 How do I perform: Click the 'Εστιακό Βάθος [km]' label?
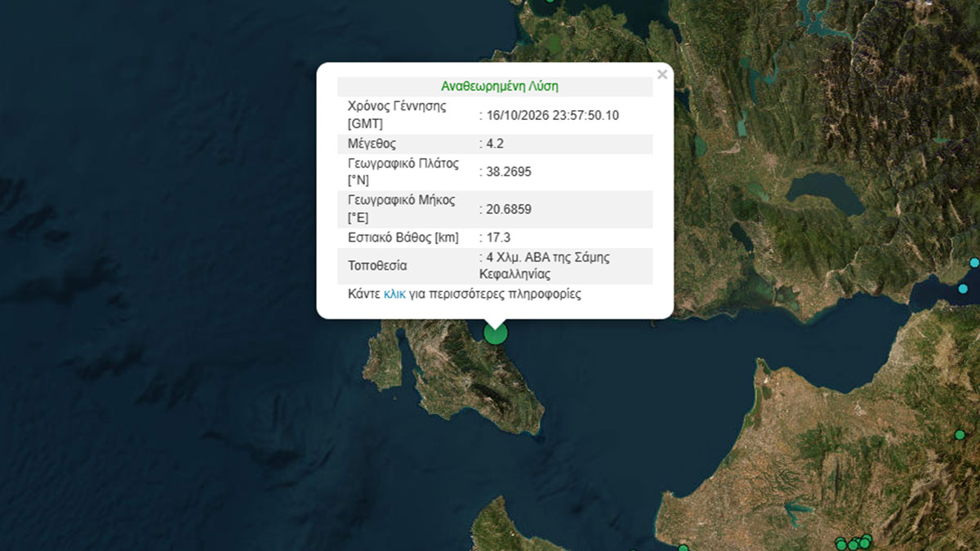pyautogui.click(x=403, y=238)
